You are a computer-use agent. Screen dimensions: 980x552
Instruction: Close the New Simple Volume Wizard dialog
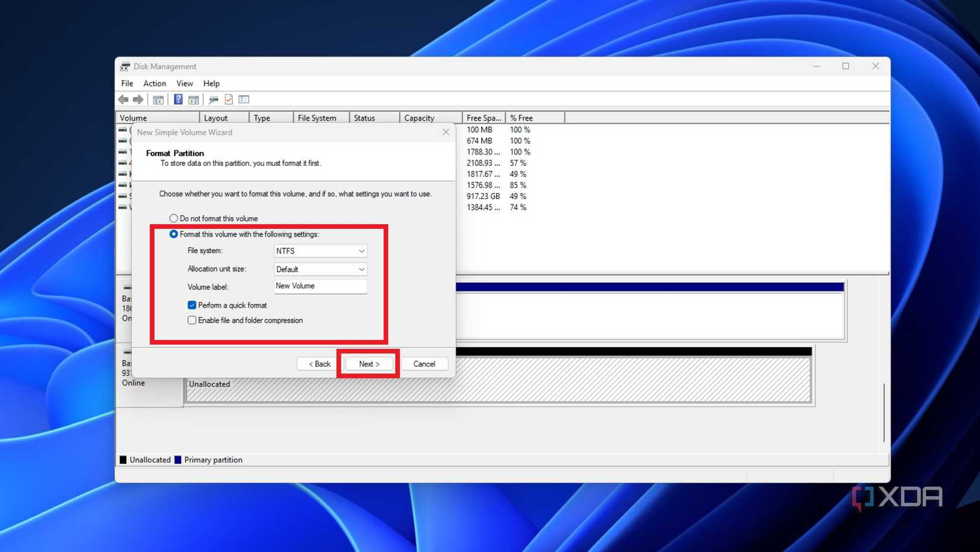(446, 132)
